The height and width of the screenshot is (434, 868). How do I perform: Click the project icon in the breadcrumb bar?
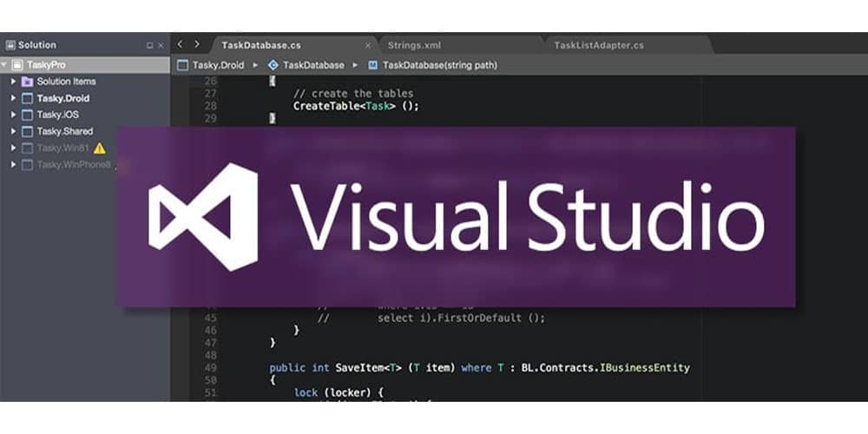click(182, 65)
